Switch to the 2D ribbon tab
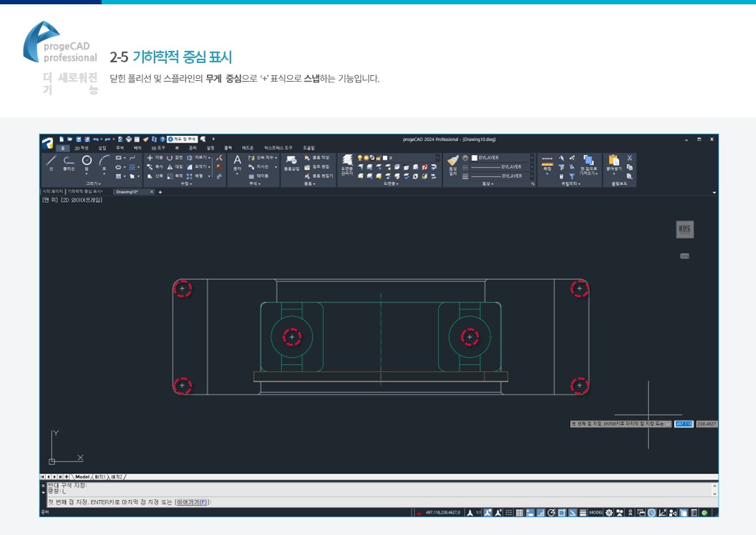756x535 pixels. 82,148
